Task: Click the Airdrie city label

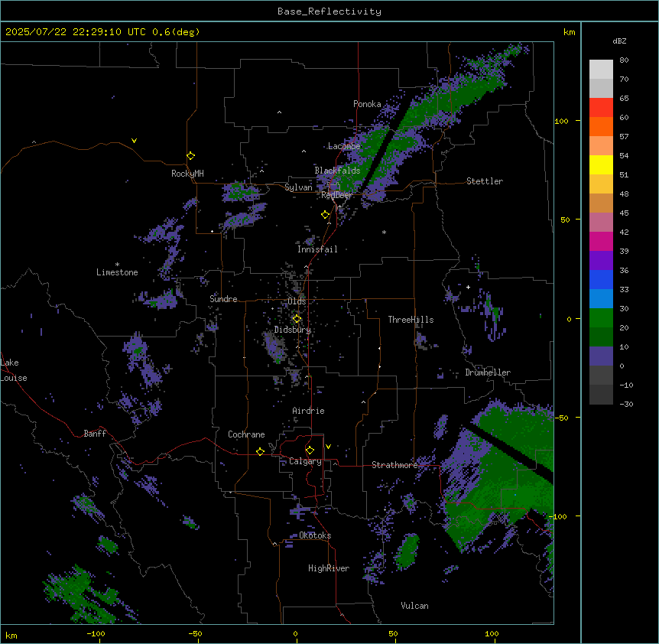Action: [x=308, y=411]
